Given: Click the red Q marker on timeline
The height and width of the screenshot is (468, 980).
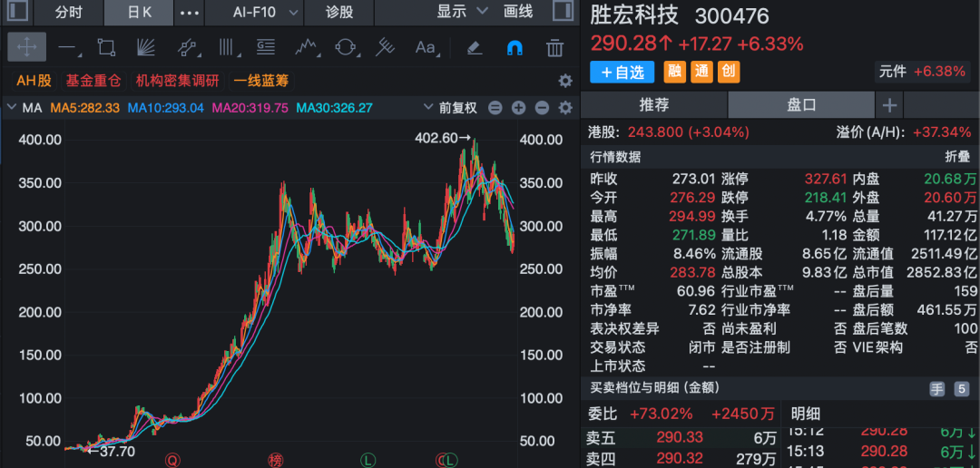Looking at the screenshot, I should 172,461.
